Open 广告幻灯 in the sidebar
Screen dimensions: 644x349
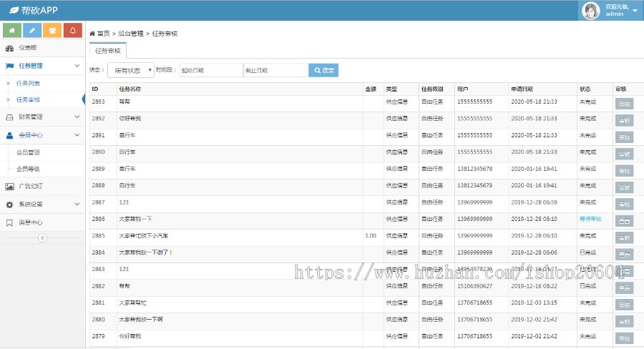click(x=43, y=187)
